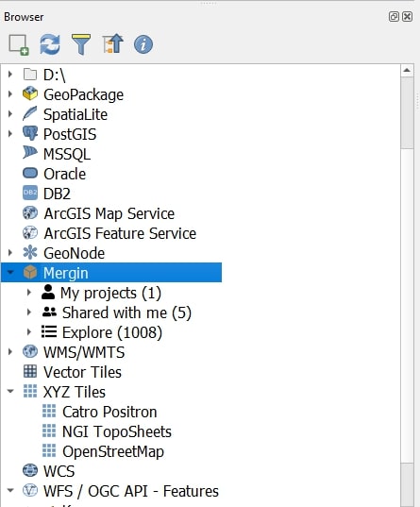Click the ArcGIS Map Service globe icon

(30, 213)
